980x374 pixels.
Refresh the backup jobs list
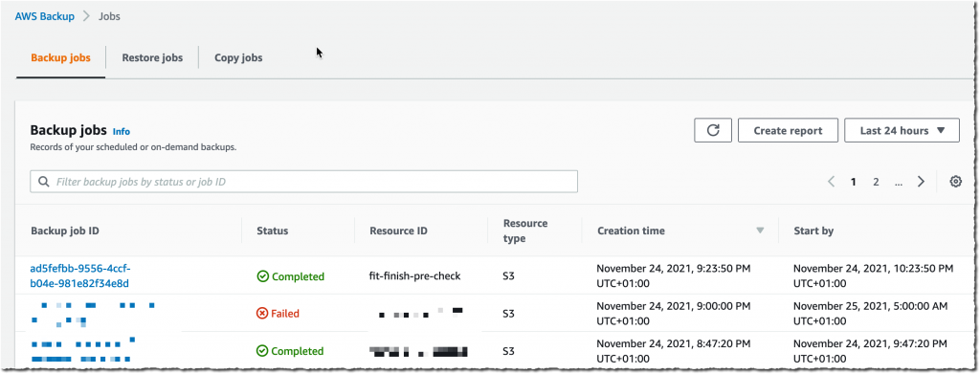712,130
